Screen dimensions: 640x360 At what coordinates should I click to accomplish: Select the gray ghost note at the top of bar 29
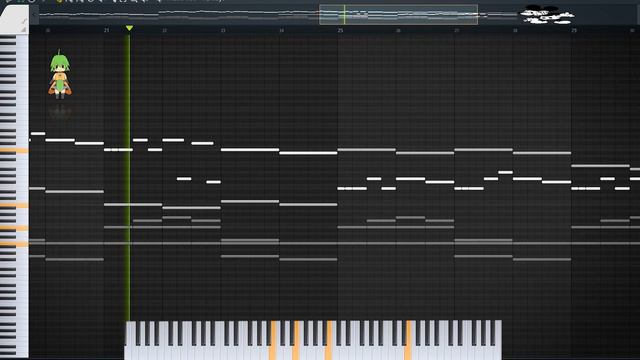600,166
